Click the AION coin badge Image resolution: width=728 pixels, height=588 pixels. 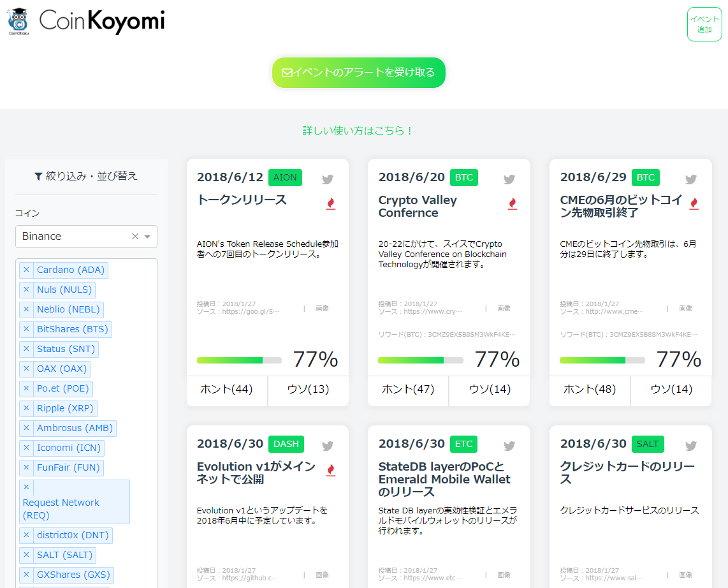tap(285, 177)
